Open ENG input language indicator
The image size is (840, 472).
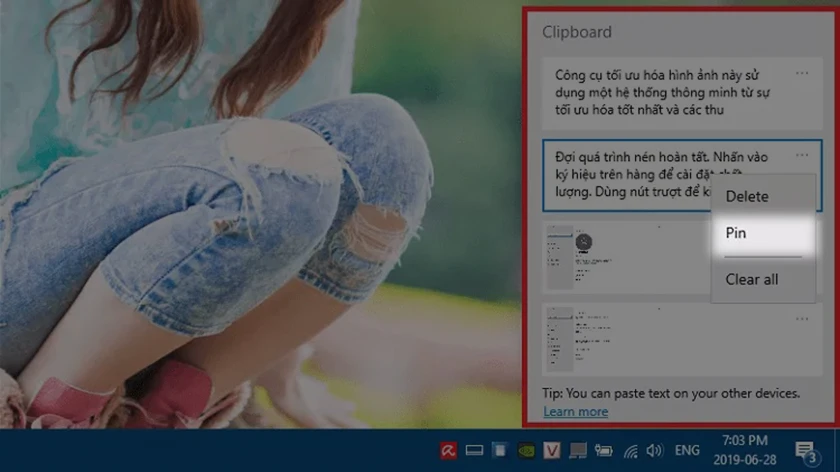tap(687, 451)
